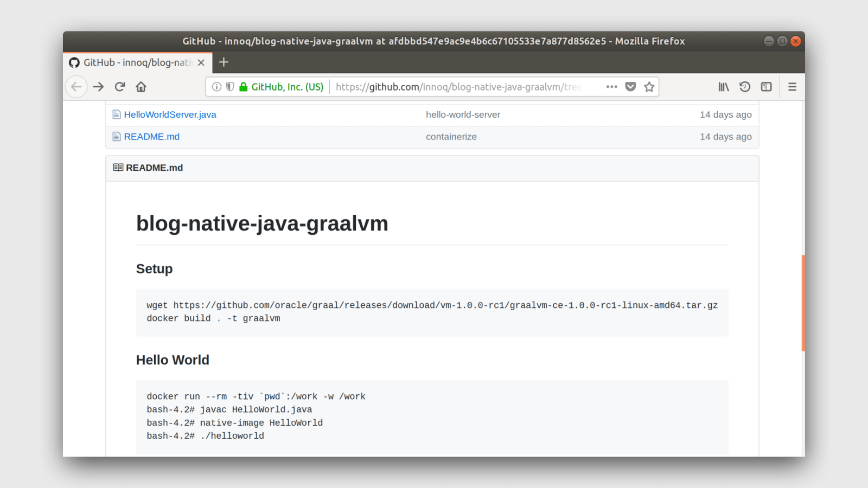This screenshot has height=488, width=868.
Task: Click the file icon beside README.md
Action: click(116, 137)
